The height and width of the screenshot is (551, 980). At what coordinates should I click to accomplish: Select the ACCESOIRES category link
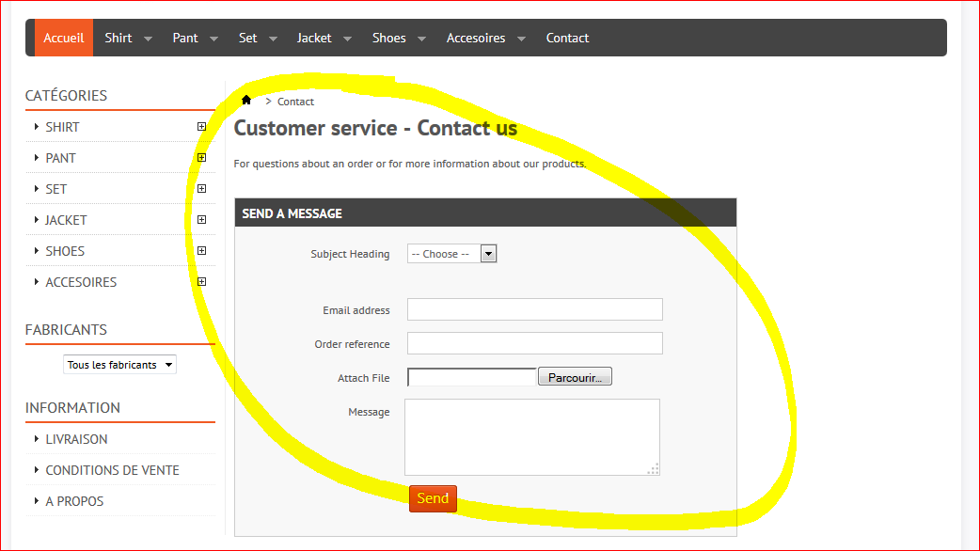(x=81, y=282)
